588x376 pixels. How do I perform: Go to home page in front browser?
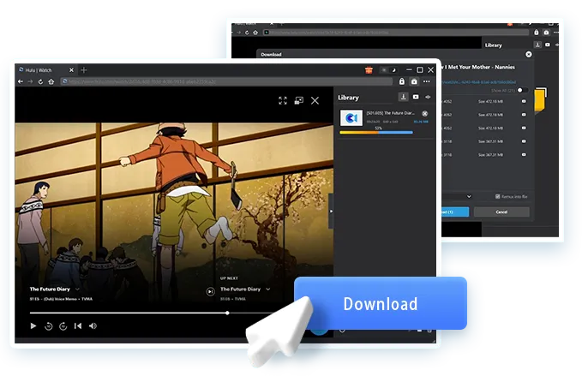tap(51, 81)
